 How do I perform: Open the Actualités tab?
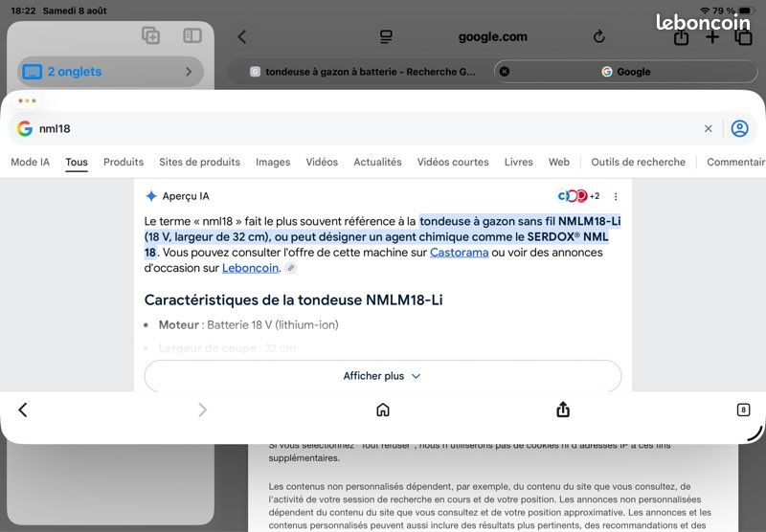(377, 162)
